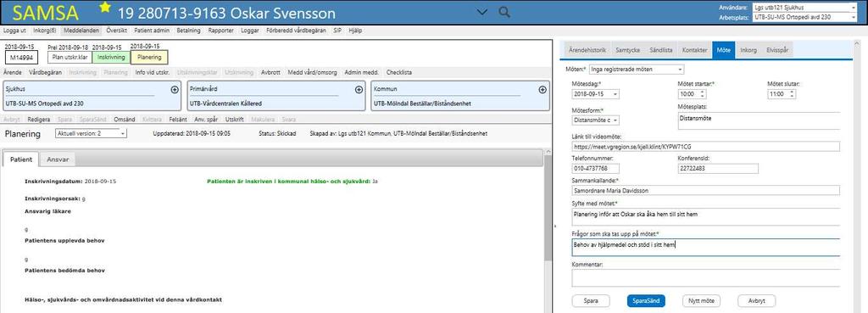Image resolution: width=868 pixels, height=313 pixels.
Task: Click the Plan utskr.klar status box
Action: click(x=70, y=57)
